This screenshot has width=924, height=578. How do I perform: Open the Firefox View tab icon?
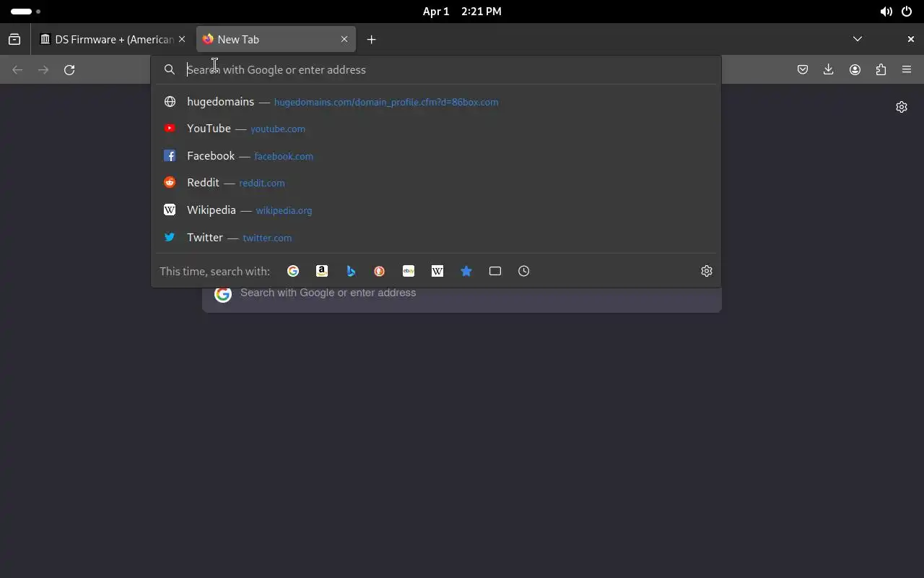(x=14, y=40)
